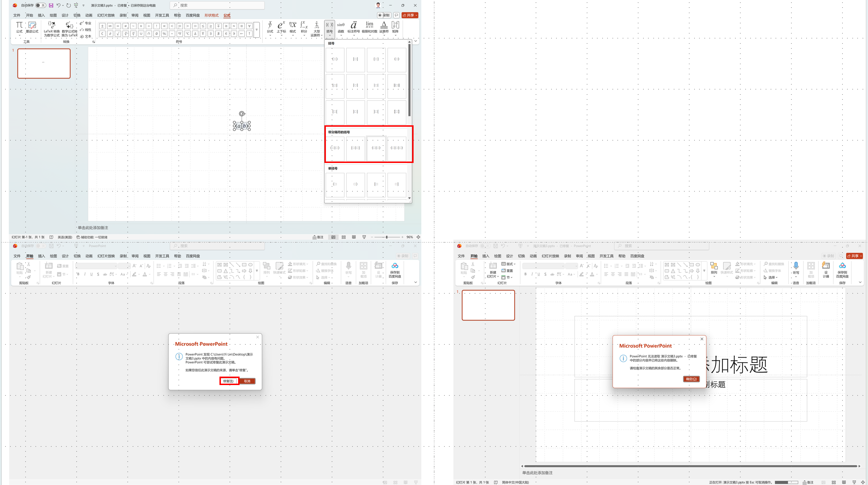Insert the infinity symbol from the symbols gallery
Image resolution: width=868 pixels, height=485 pixels.
point(110,26)
